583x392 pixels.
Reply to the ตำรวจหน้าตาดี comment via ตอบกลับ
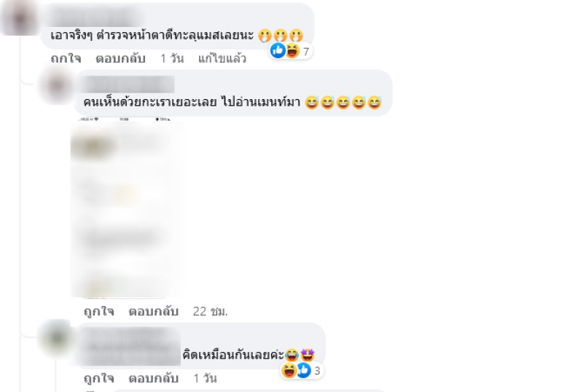[x=120, y=58]
